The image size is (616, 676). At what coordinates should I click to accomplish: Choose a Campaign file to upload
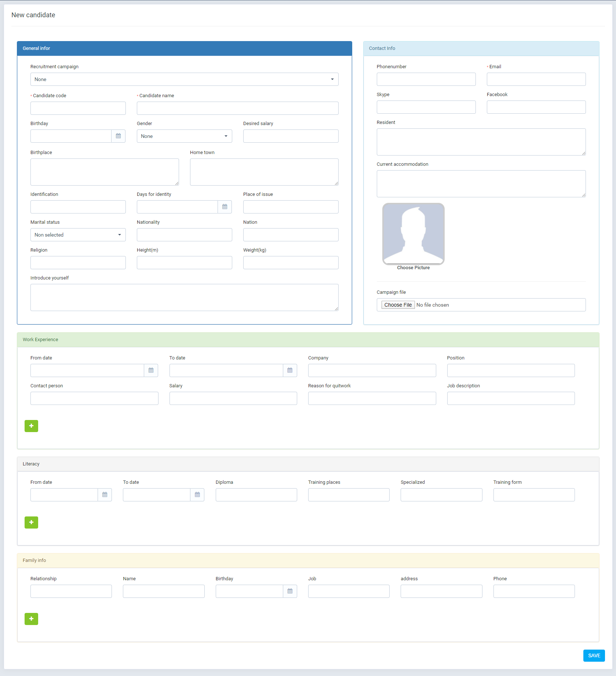point(397,304)
